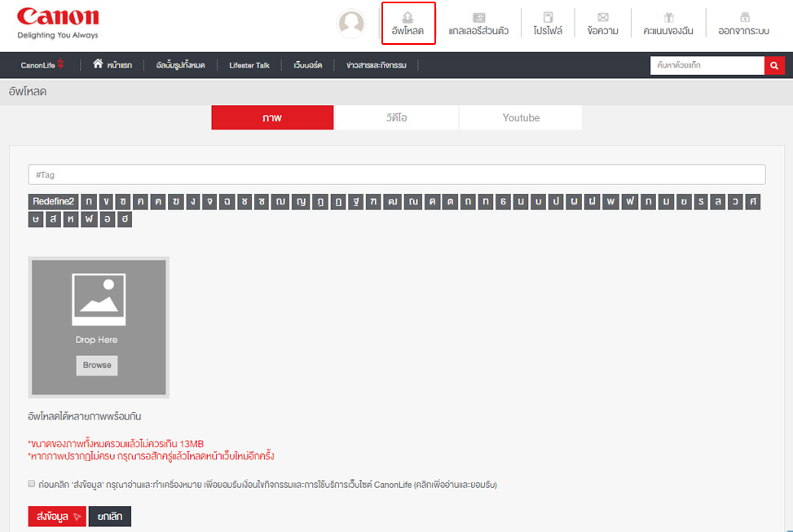Viewport: 793px width, 532px height.
Task: Click the logout icon in the header
Action: [x=744, y=17]
